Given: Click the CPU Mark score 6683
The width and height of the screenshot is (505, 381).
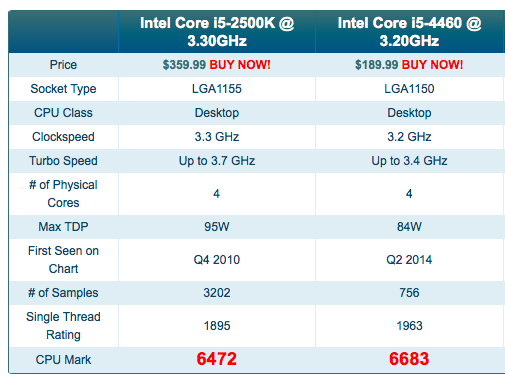Looking at the screenshot, I should [x=409, y=359].
